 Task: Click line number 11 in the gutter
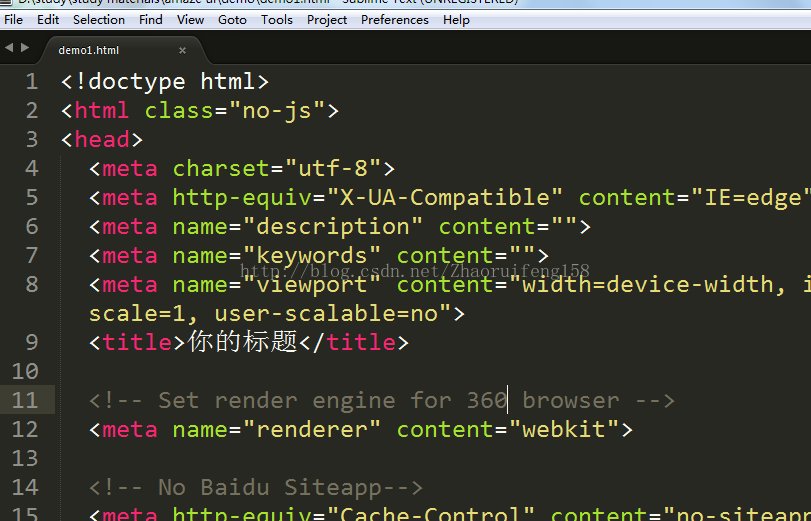coord(25,401)
